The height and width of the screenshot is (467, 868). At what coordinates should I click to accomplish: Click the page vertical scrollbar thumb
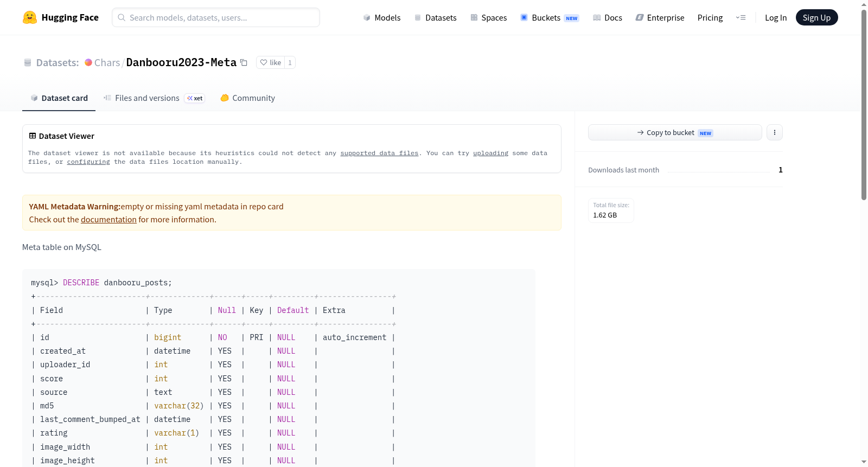tap(864, 104)
